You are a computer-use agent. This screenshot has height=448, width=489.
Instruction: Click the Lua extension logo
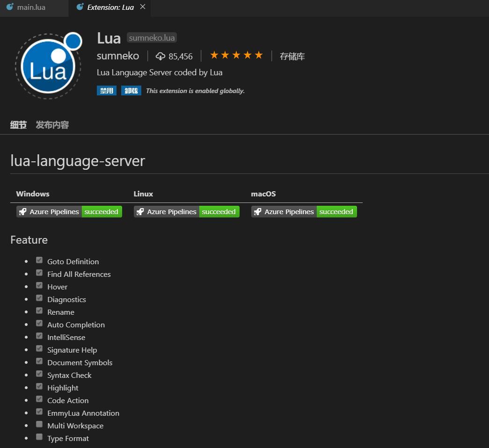point(48,65)
